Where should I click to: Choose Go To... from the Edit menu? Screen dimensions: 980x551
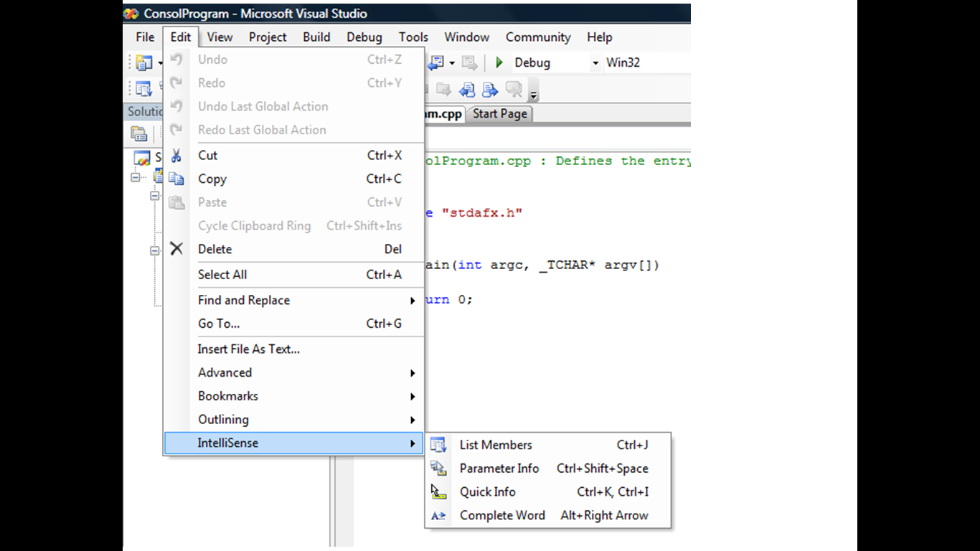294,324
